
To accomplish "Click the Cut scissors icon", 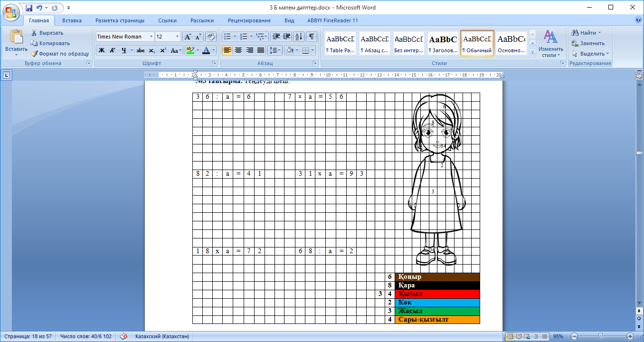I will point(34,33).
